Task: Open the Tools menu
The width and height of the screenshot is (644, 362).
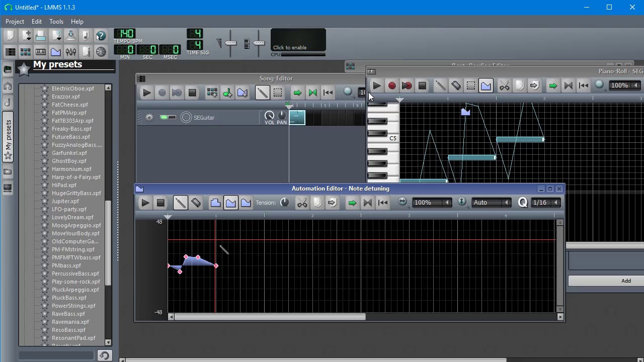Action: point(56,22)
